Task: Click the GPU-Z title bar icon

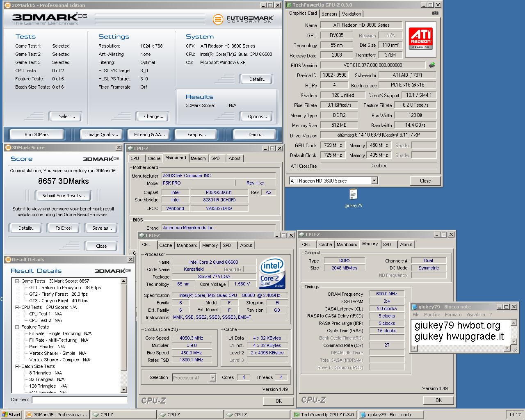Action: (x=289, y=5)
